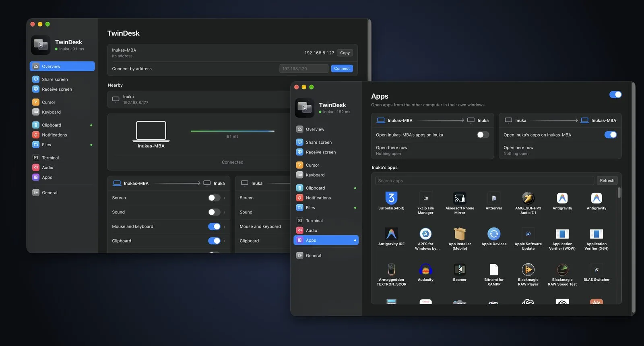Select Terminal in the front Apps window sidebar
The height and width of the screenshot is (346, 644).
(x=326, y=221)
